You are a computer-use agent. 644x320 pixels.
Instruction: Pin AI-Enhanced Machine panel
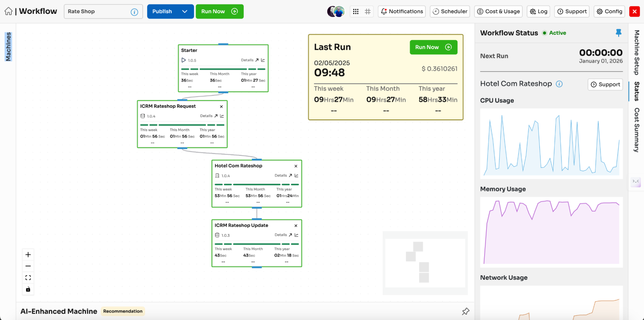pyautogui.click(x=466, y=311)
